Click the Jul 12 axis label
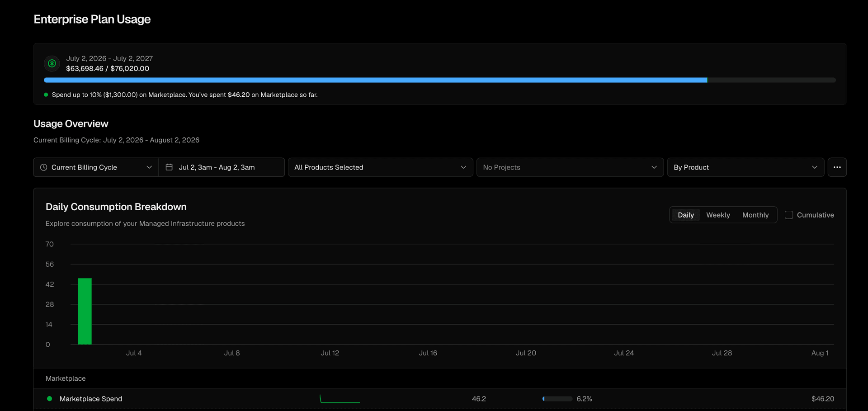Screen dimensions: 868x411 (x=330, y=353)
